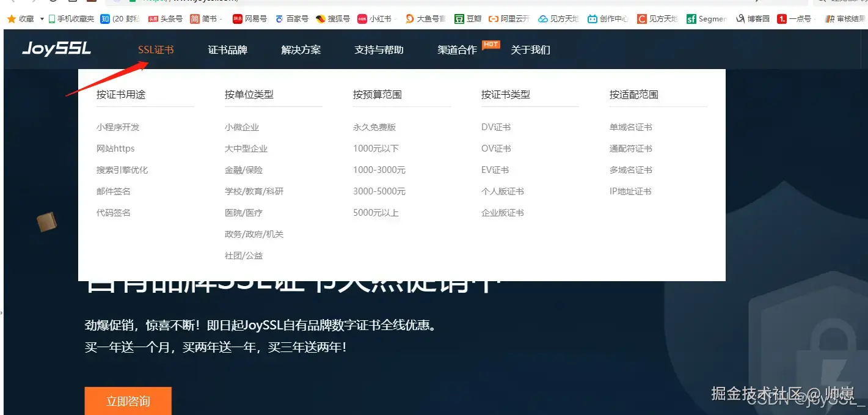868x415 pixels.
Task: Open the cloud-icon 见方天地 bookmark
Action: [558, 19]
